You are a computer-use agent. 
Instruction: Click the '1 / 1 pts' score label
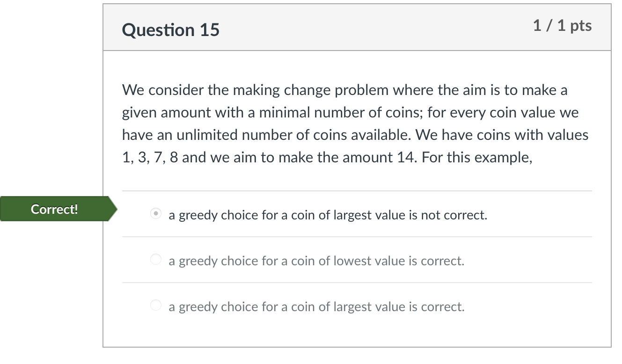pyautogui.click(x=562, y=27)
